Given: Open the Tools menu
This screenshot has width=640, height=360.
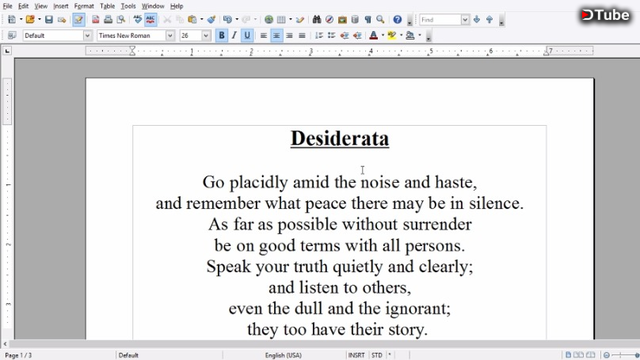Looking at the screenshot, I should [x=128, y=6].
